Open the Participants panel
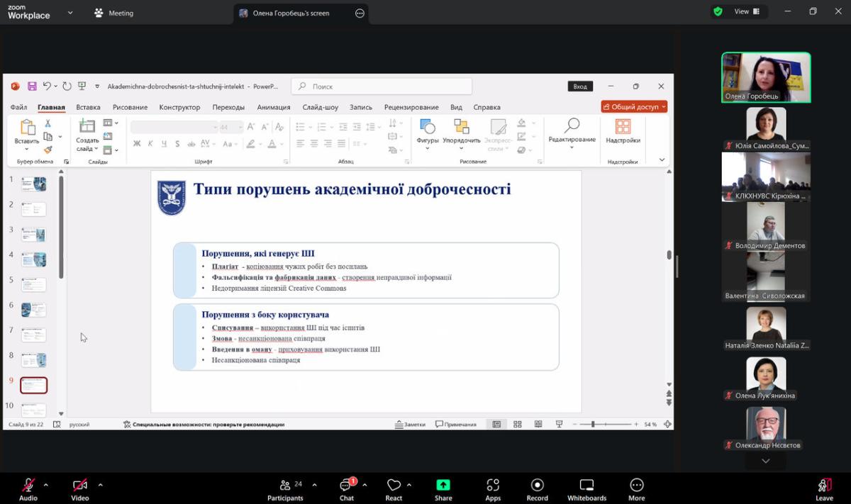The height and width of the screenshot is (504, 851). click(x=285, y=486)
